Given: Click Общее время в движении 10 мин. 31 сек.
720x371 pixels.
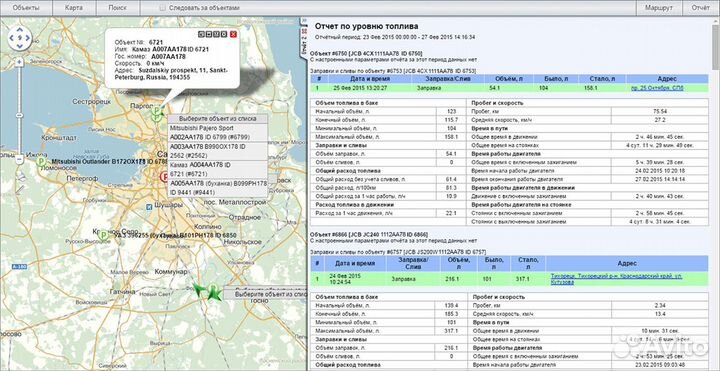Looking at the screenshot, I should tap(660, 331).
